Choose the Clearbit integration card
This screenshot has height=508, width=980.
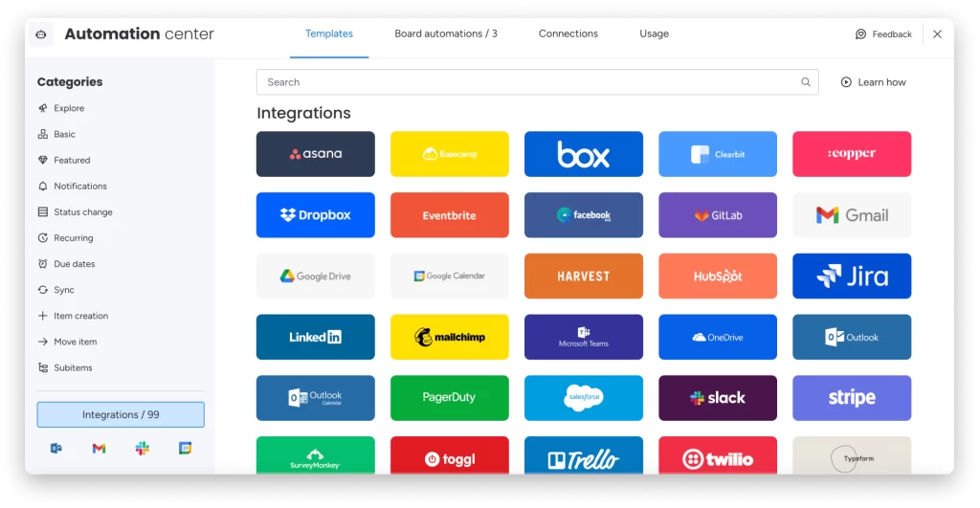click(x=718, y=154)
